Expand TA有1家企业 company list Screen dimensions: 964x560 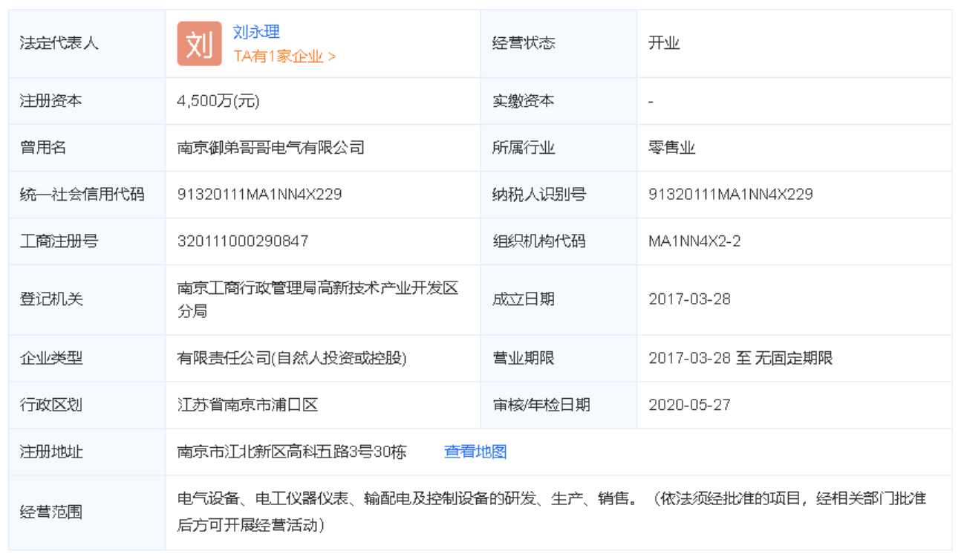284,56
